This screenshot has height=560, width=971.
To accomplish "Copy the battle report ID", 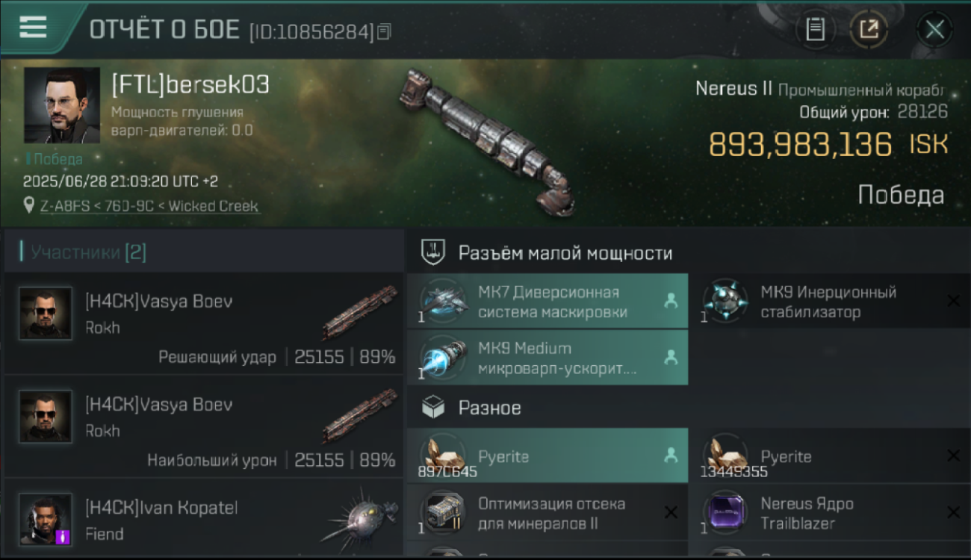I will pyautogui.click(x=384, y=31).
